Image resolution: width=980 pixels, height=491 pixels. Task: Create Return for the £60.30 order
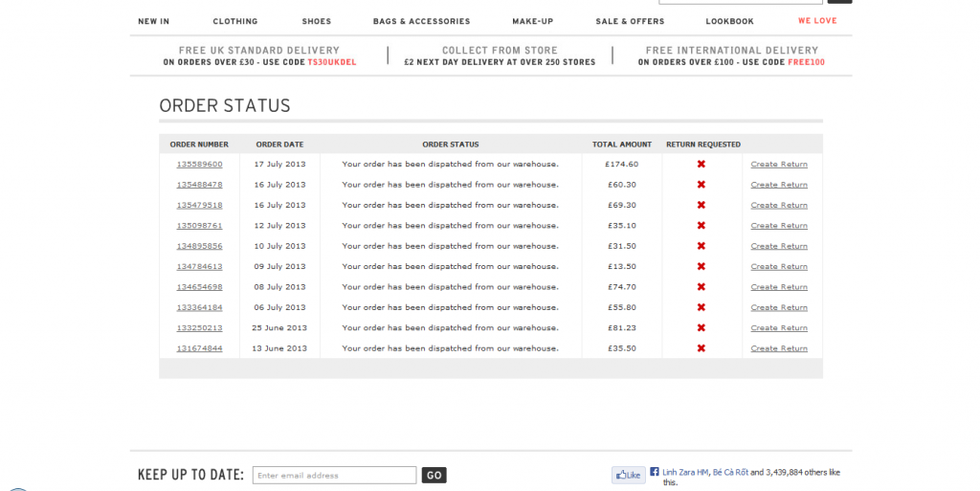point(779,185)
